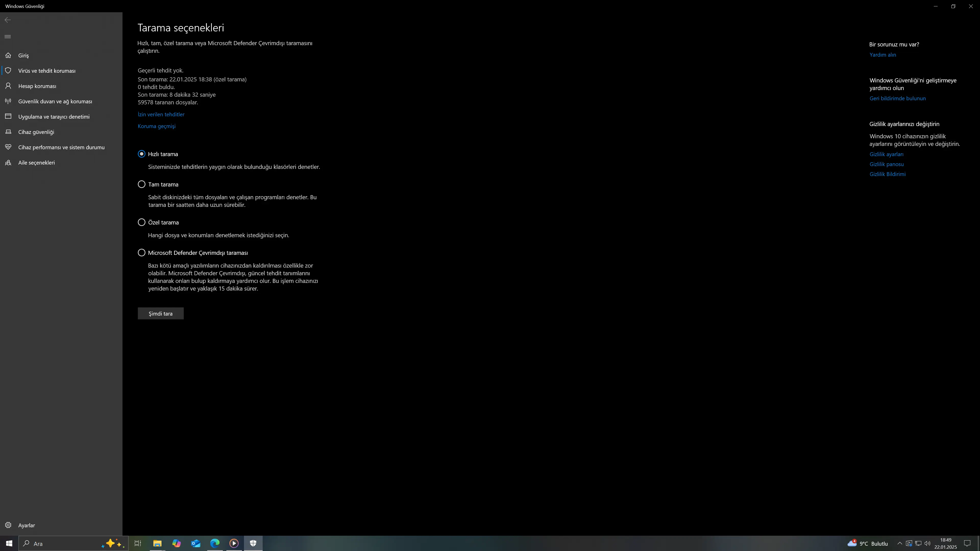Collapse the navigation with the hamburger icon
This screenshot has height=551, width=980.
click(x=8, y=36)
